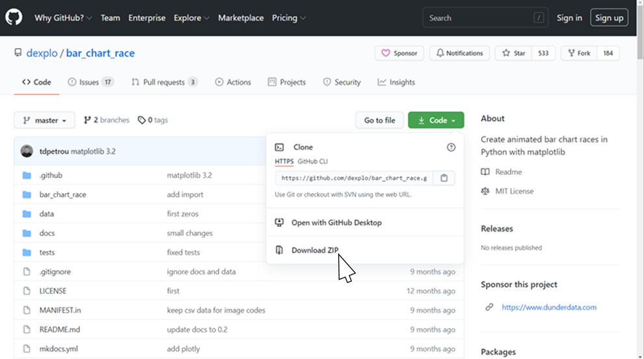
Task: Open the 2 branches link
Action: (x=107, y=120)
